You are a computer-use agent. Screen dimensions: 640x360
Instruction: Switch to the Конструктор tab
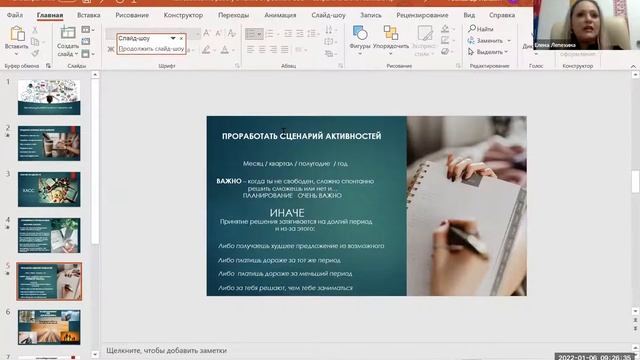coord(183,15)
